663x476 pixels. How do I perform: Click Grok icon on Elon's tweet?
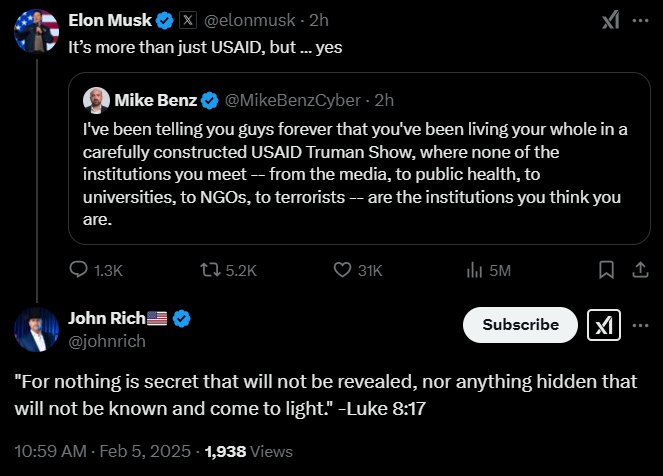(609, 20)
